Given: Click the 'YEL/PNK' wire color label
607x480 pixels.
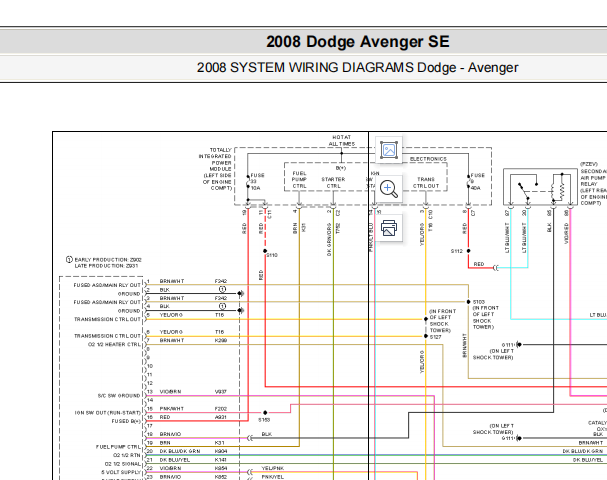Looking at the screenshot, I should coord(273,468).
